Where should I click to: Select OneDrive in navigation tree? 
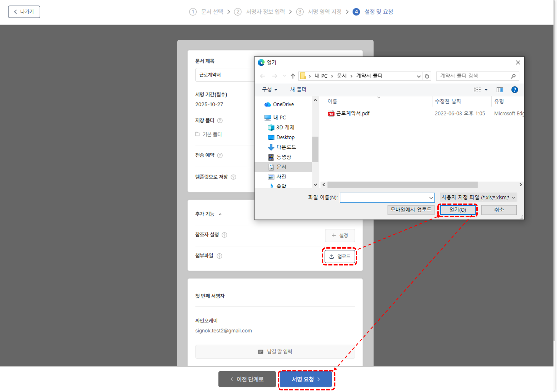point(283,104)
